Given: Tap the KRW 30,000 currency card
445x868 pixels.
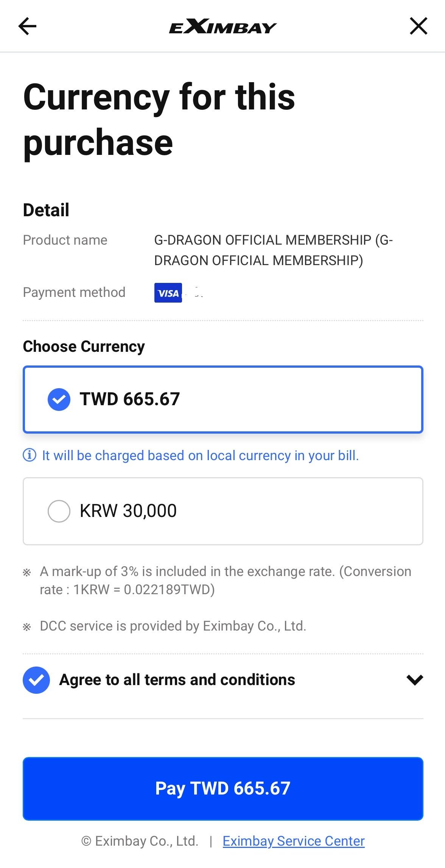Looking at the screenshot, I should pos(223,511).
